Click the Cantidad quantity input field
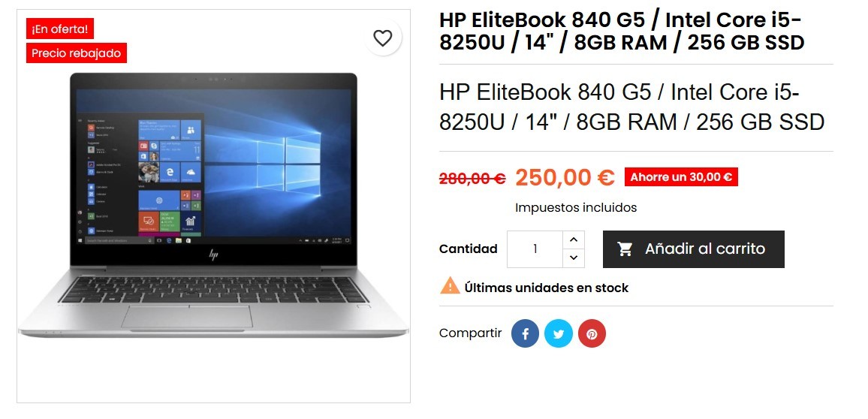The width and height of the screenshot is (868, 419). click(x=535, y=249)
